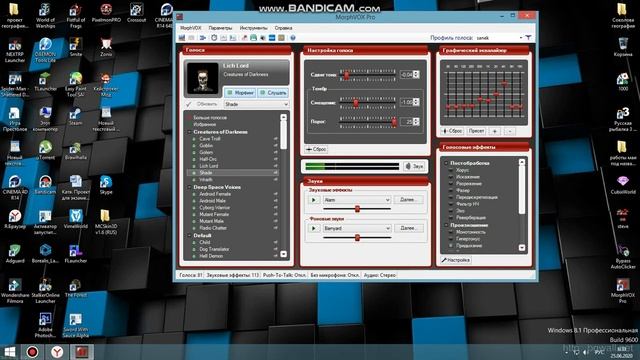Open the Adguard desktop shortcut
Screen dimensions: 640x360
pyautogui.click(x=15, y=253)
